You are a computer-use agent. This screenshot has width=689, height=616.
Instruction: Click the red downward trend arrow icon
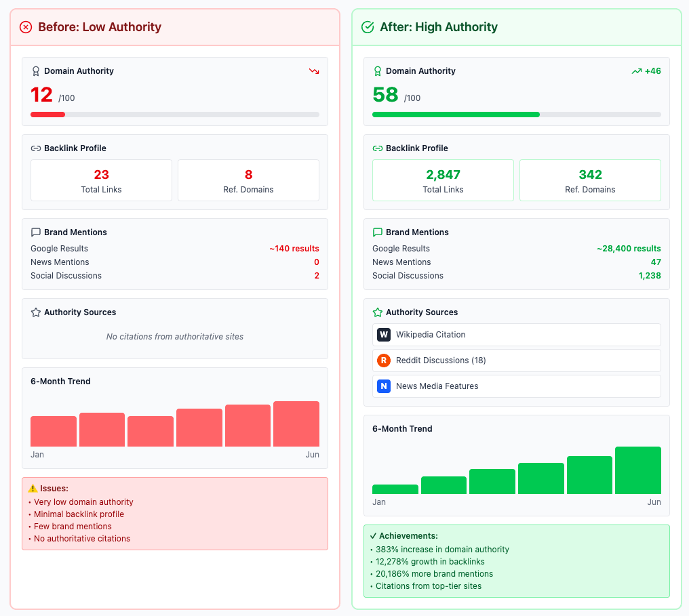coord(314,71)
